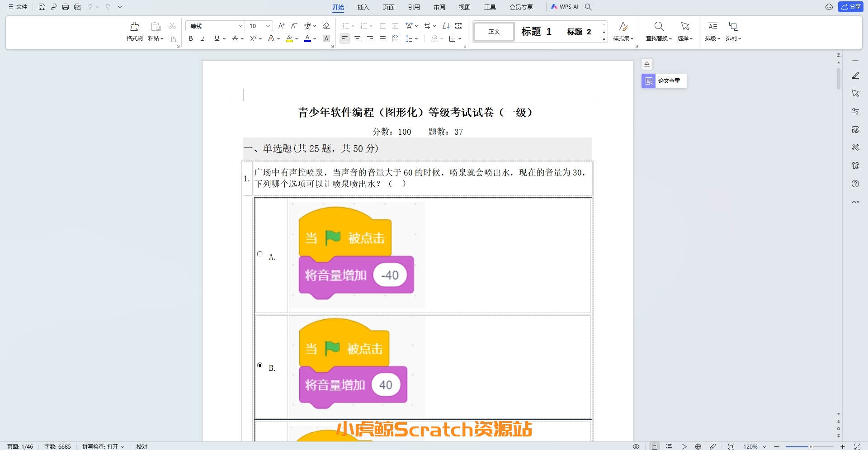Open the Paste options dropdown
This screenshot has height=450, width=868.
(x=156, y=38)
